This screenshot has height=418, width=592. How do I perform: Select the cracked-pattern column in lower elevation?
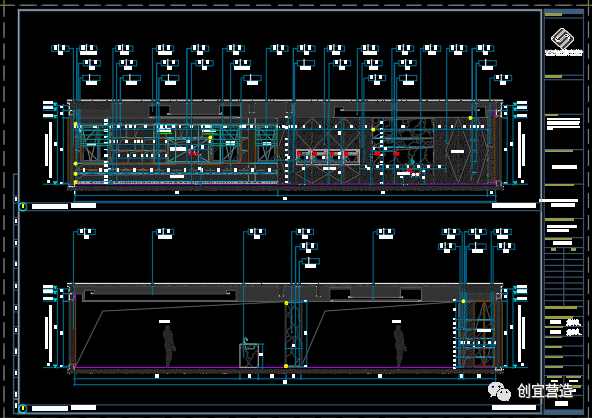294,334
